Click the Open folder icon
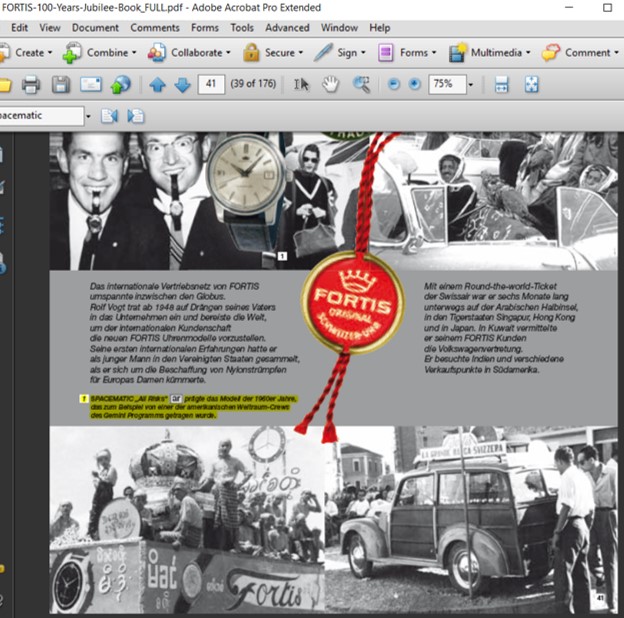 pos(5,85)
